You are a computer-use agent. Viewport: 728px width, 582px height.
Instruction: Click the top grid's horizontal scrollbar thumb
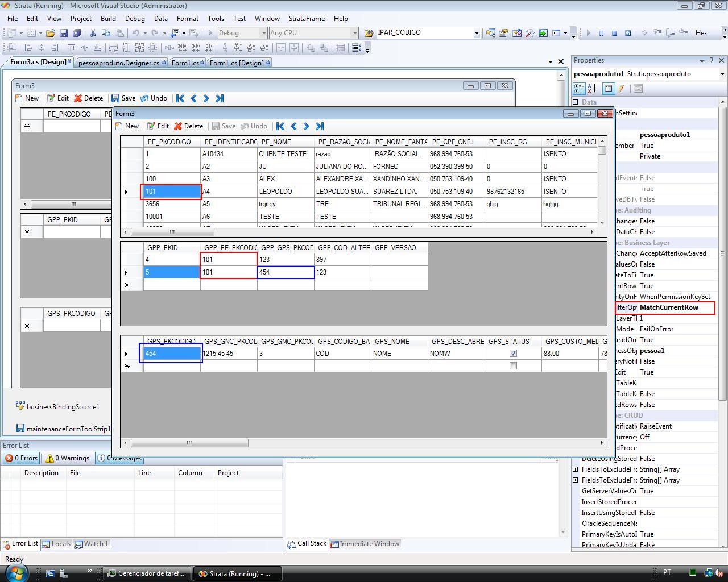172,232
